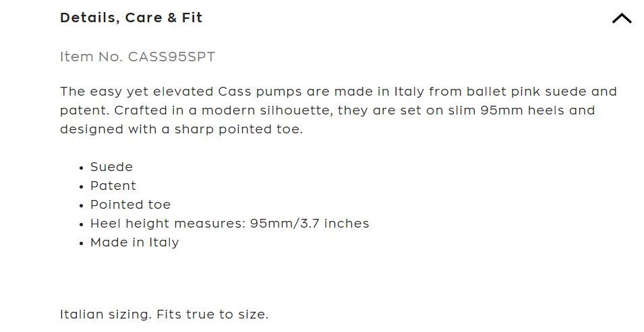Click the word "Cass" in the description
The height and width of the screenshot is (332, 644).
pos(233,92)
